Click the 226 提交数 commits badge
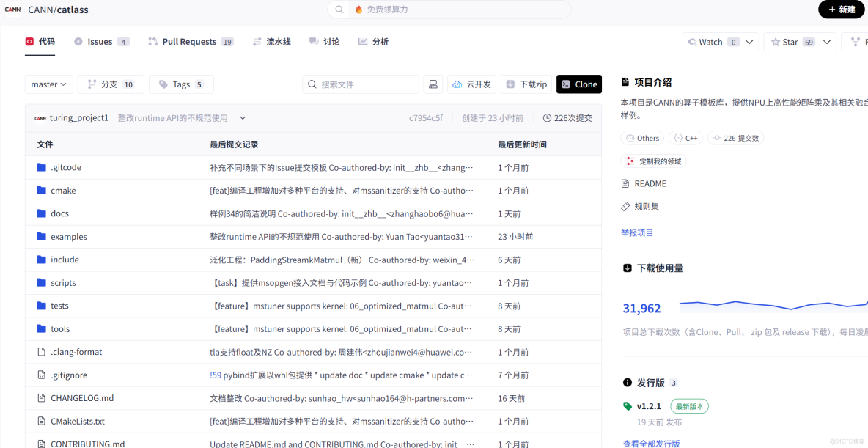The width and height of the screenshot is (868, 448). pos(735,137)
